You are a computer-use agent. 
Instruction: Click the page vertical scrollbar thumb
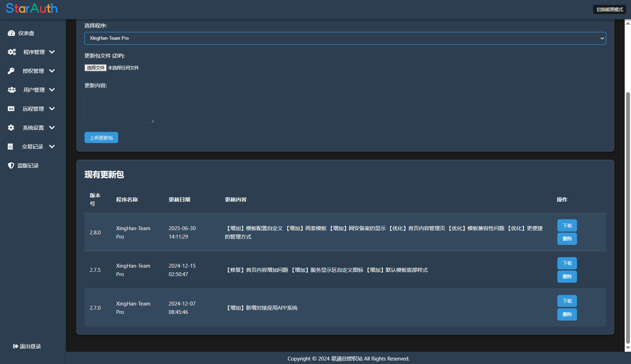tap(628, 217)
